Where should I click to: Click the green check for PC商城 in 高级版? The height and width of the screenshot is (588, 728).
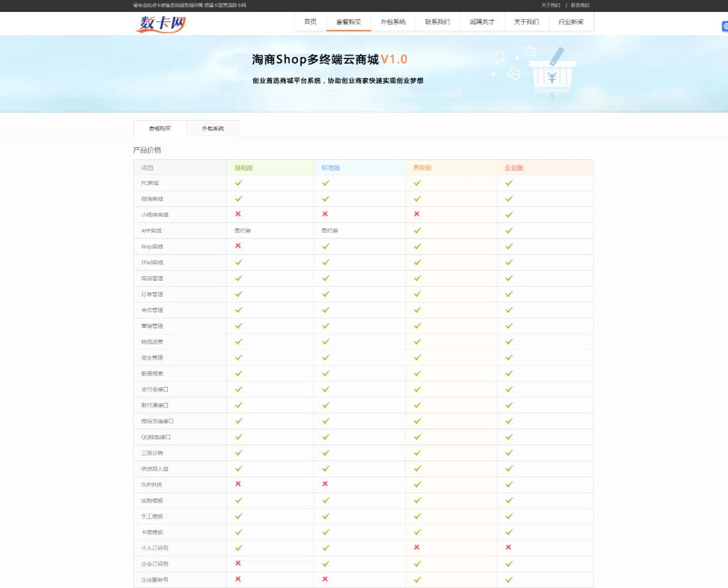click(417, 183)
